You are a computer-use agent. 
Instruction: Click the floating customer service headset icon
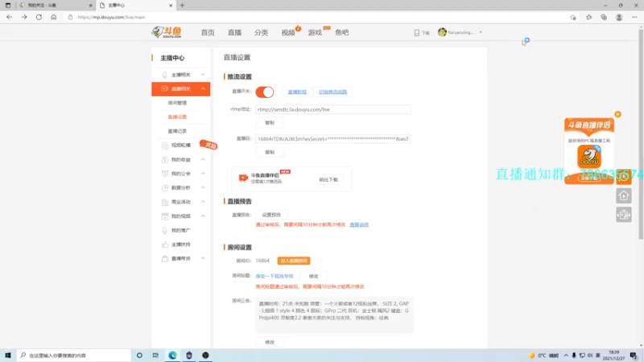click(x=623, y=176)
